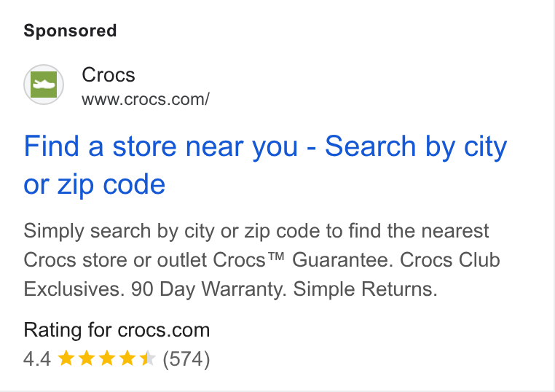Click the www.crocs.com URL text
The width and height of the screenshot is (555, 392).
[146, 99]
